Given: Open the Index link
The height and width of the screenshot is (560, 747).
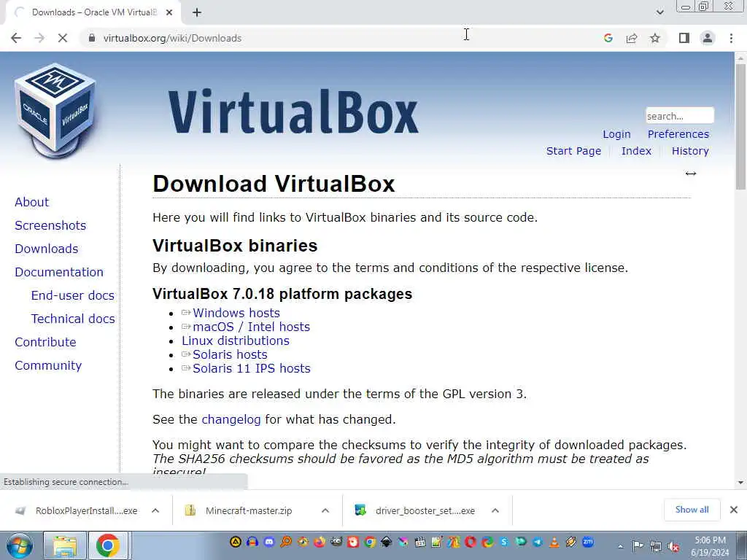Looking at the screenshot, I should 636,151.
